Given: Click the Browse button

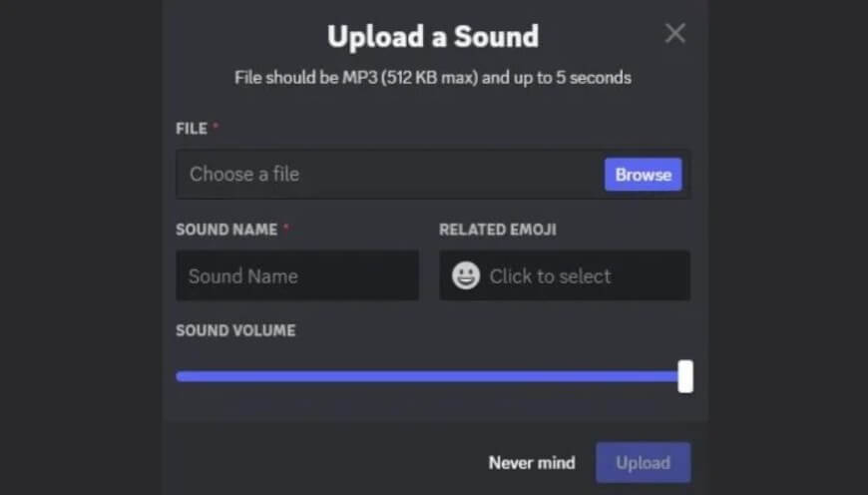Looking at the screenshot, I should [x=644, y=175].
